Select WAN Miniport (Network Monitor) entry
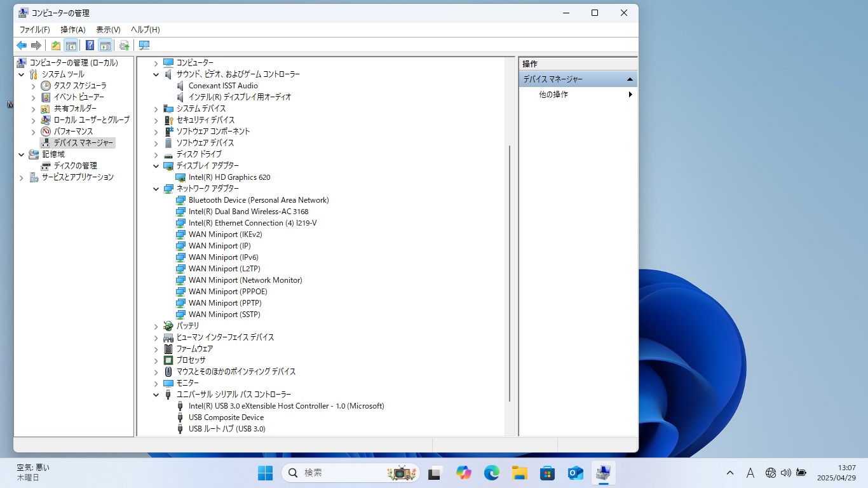This screenshot has height=488, width=868. click(x=245, y=280)
